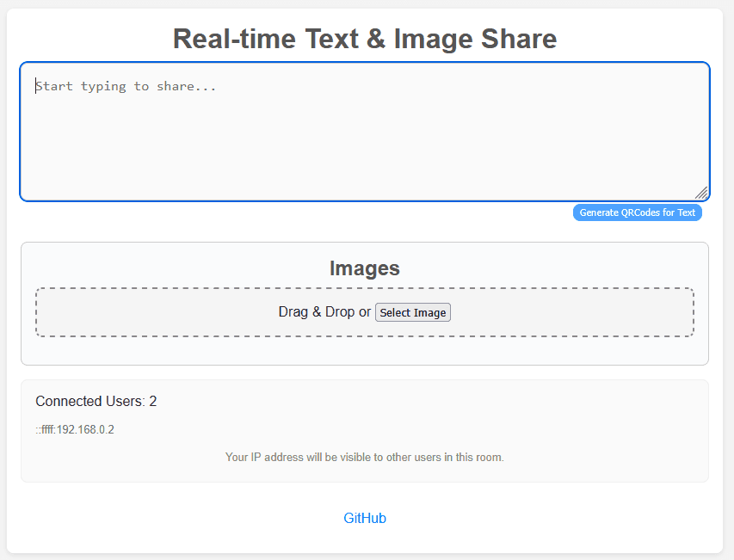Click the "Real-time Text & Image Share" page title
The height and width of the screenshot is (560, 734).
click(365, 39)
